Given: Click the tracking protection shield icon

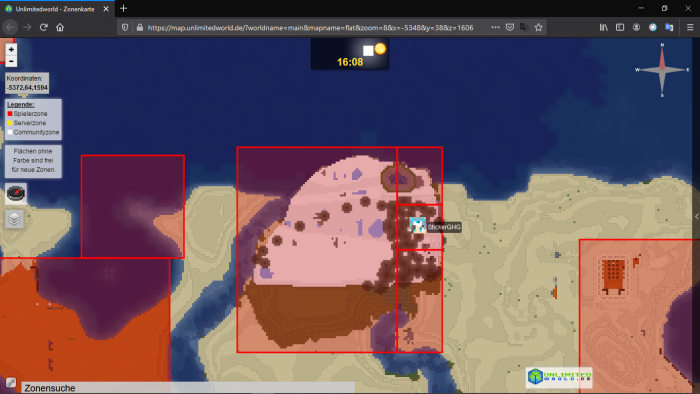Looking at the screenshot, I should (x=125, y=27).
